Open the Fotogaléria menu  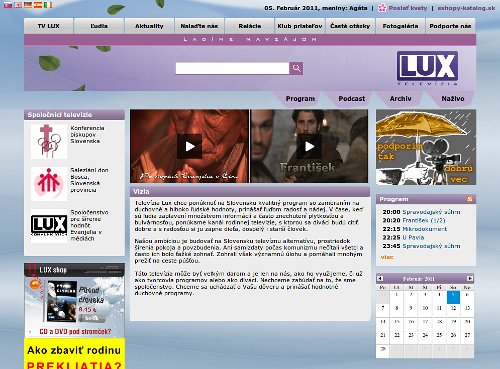pos(400,26)
